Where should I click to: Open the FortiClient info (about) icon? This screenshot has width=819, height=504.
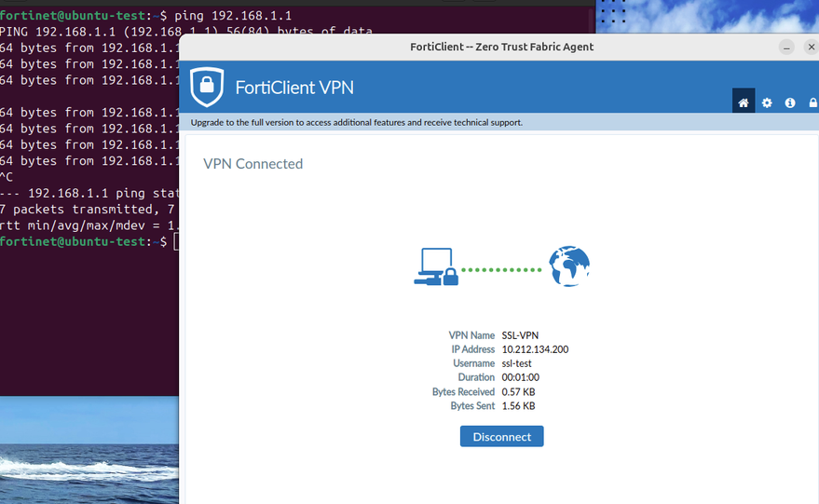790,102
